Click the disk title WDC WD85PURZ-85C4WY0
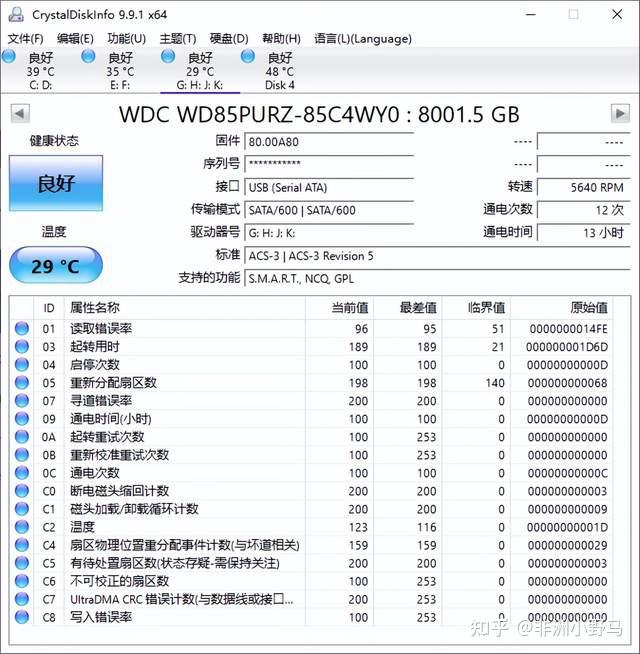640x654 pixels. click(259, 114)
